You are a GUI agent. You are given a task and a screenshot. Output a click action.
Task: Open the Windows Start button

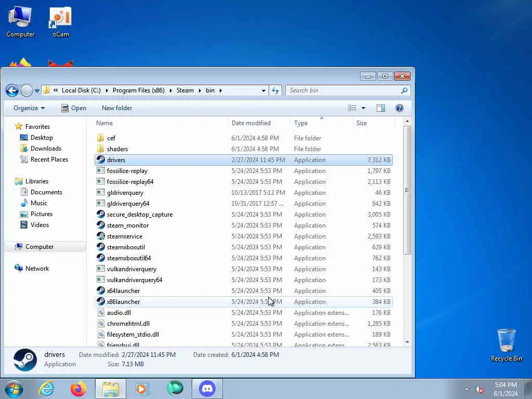(x=14, y=389)
